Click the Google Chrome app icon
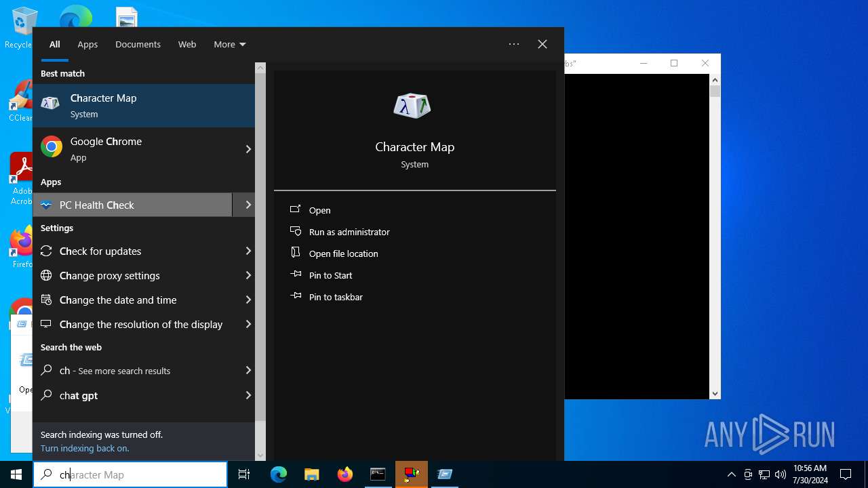This screenshot has height=488, width=868. click(x=52, y=146)
